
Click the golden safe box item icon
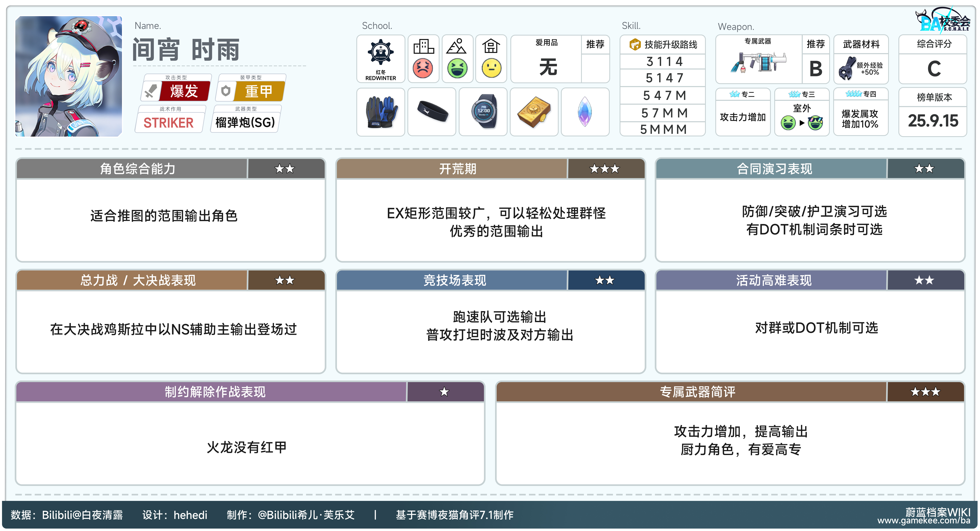(534, 112)
